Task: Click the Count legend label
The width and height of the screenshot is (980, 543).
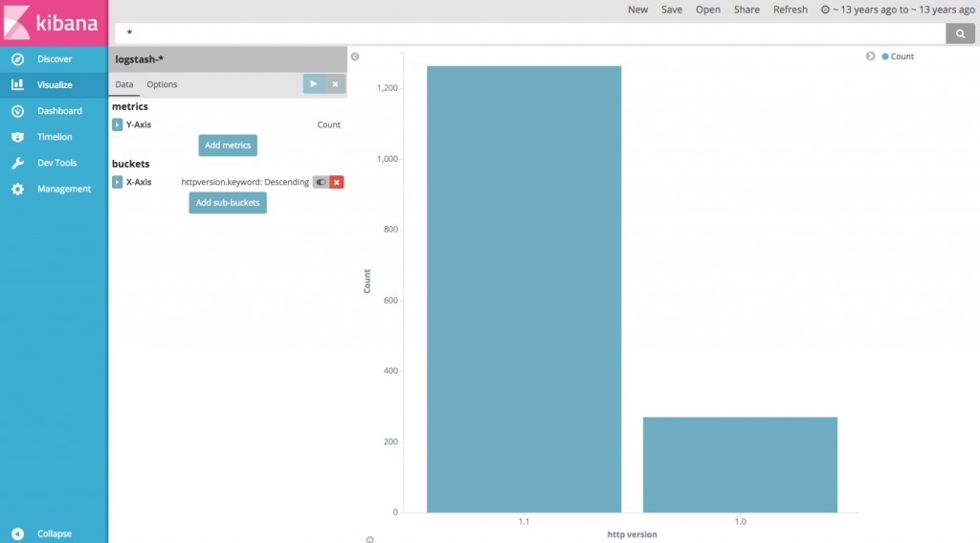Action: 902,57
